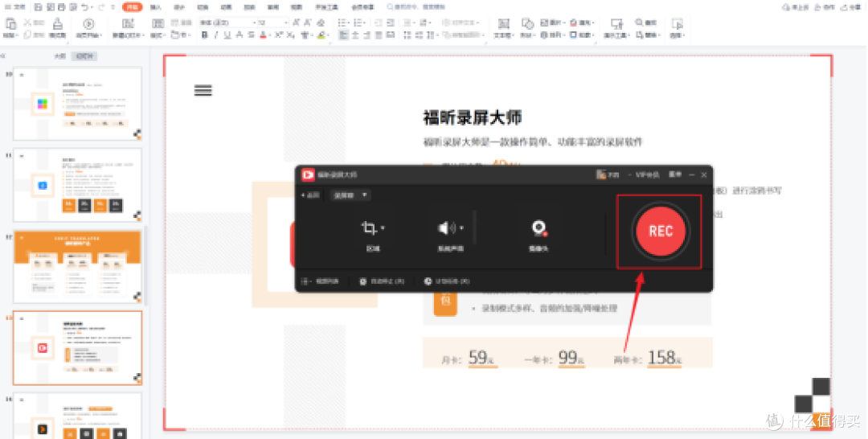Toggle subscript formatting
This screenshot has width=868, height=439.
tap(291, 35)
